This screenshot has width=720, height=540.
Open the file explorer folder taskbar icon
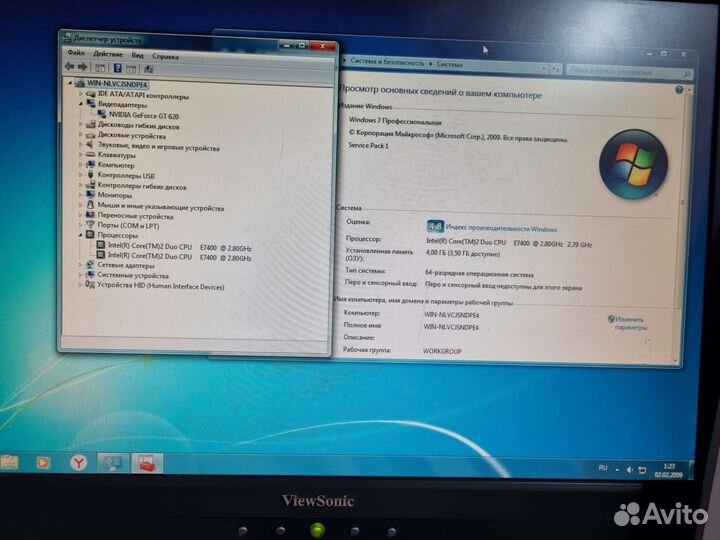click(x=10, y=462)
